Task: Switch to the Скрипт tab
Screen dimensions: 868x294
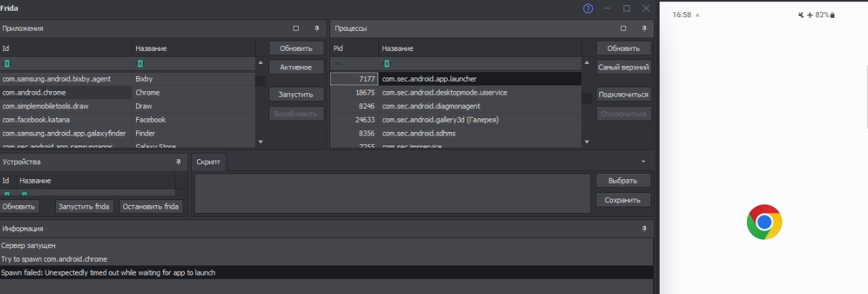Action: click(209, 162)
